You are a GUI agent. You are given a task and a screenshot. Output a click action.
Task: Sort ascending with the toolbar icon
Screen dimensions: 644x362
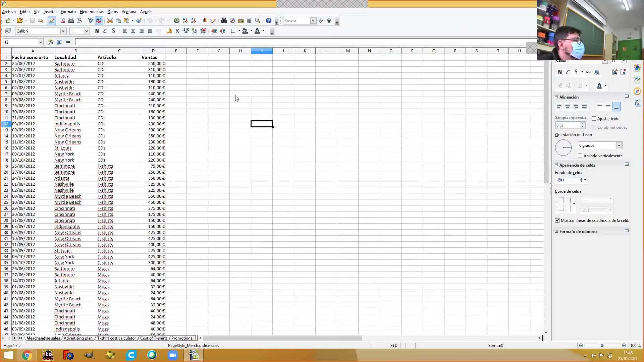coord(185,21)
